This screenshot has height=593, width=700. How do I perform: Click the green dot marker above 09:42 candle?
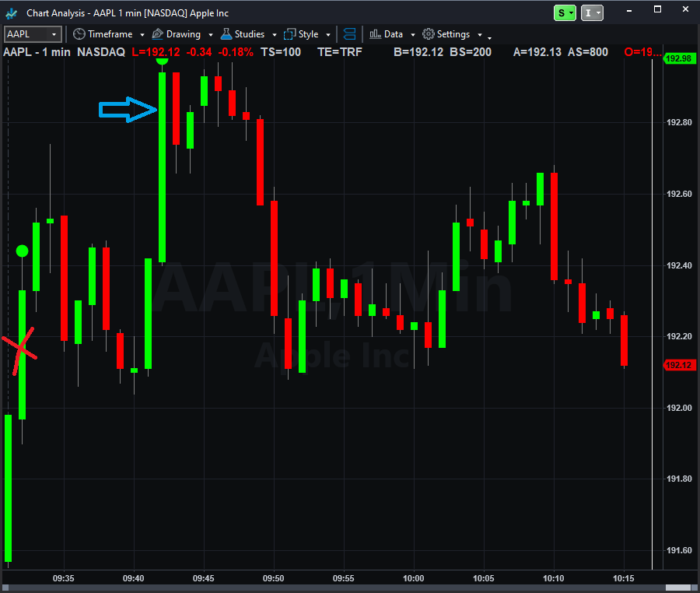click(x=162, y=61)
